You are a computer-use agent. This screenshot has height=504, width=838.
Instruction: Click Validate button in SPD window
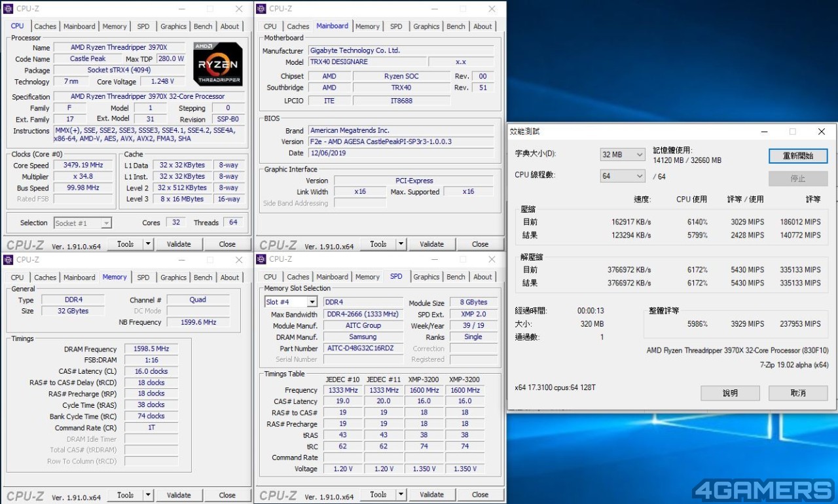point(431,495)
